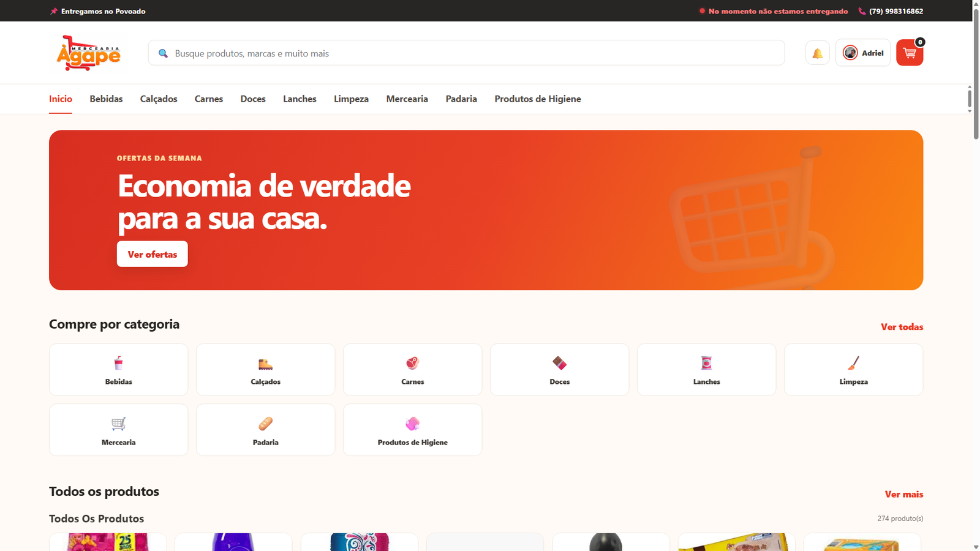Click the phone icon in the top bar
This screenshot has width=980, height=551.
[x=862, y=11]
